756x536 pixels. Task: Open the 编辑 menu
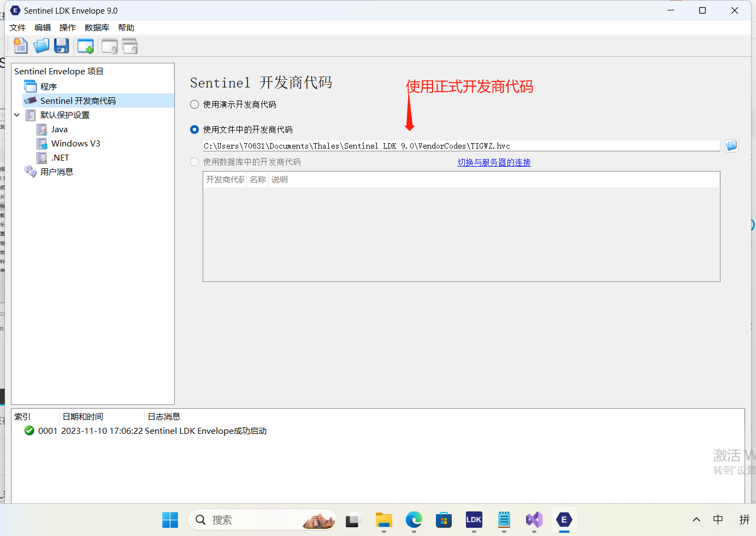(x=43, y=27)
